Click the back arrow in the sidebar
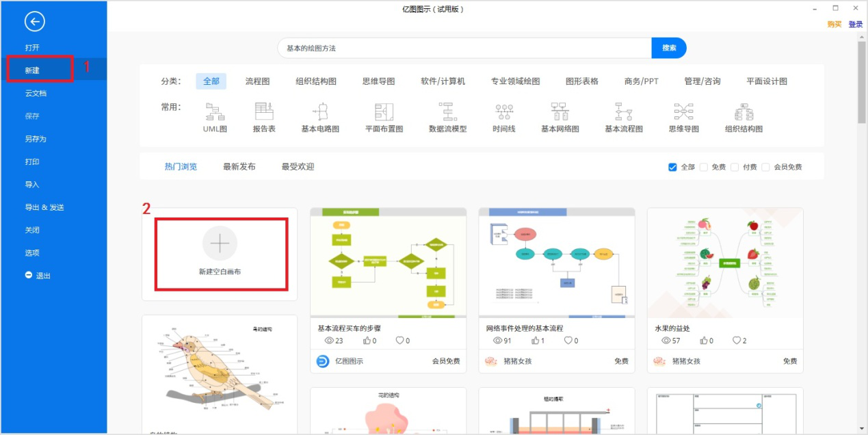 [34, 22]
